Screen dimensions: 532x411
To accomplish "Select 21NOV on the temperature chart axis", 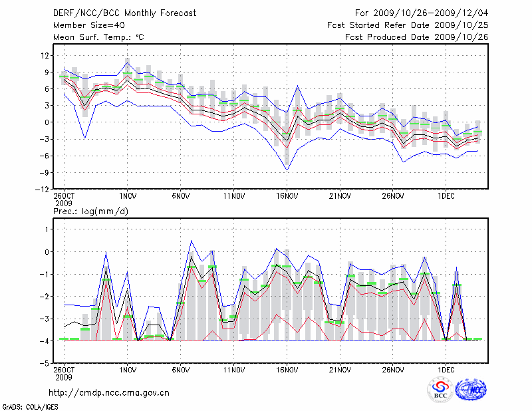I will (340, 196).
